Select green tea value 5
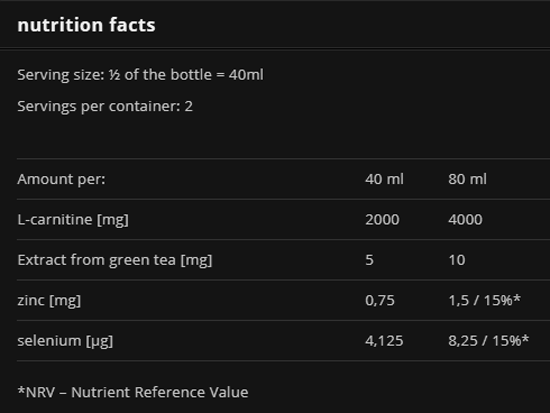The image size is (550, 413). (369, 260)
